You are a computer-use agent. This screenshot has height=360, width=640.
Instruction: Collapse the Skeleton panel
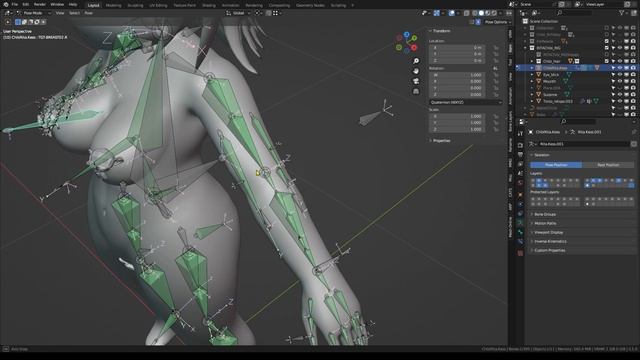pyautogui.click(x=541, y=155)
